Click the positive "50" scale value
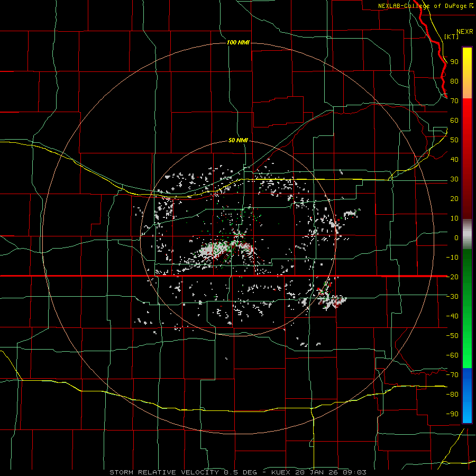The image size is (476, 476). [x=454, y=140]
